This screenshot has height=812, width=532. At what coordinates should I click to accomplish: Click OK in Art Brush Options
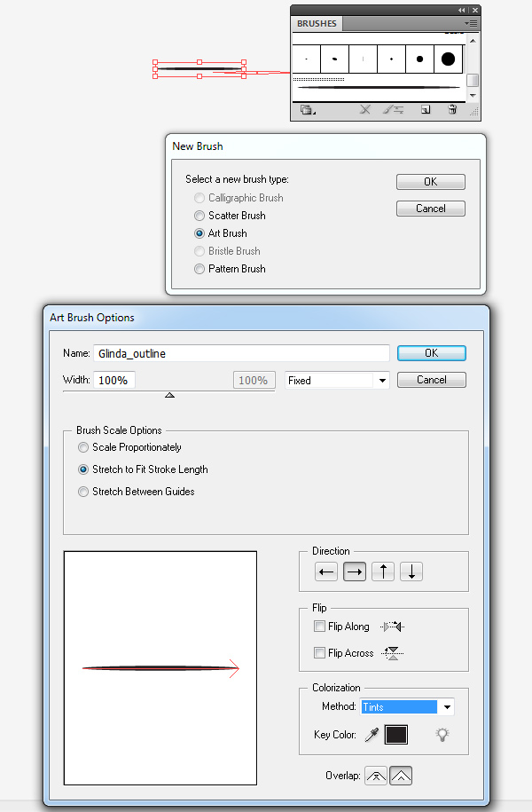click(x=431, y=352)
